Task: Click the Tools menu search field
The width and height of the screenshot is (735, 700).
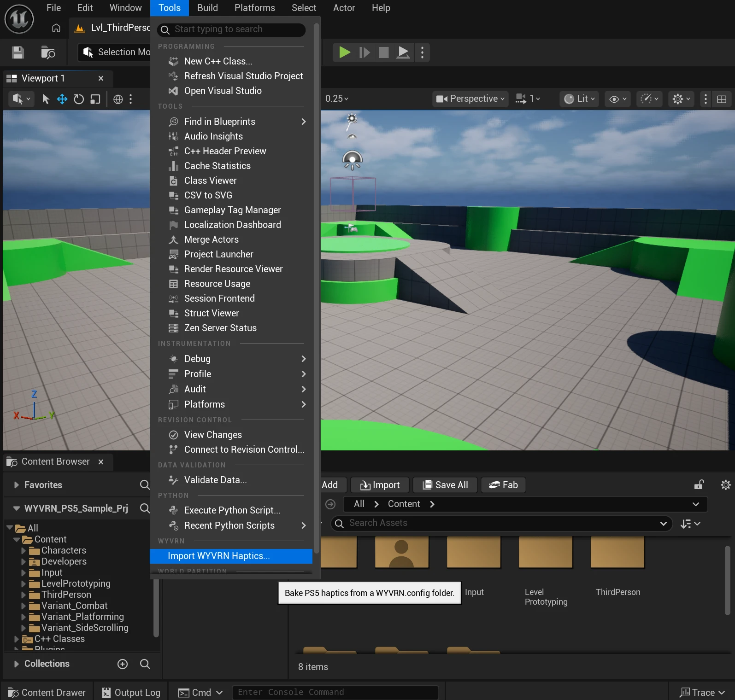Action: (x=231, y=29)
